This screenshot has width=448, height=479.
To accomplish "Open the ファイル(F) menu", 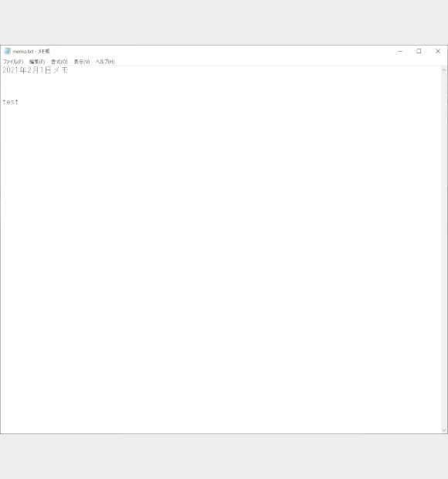I will click(13, 62).
